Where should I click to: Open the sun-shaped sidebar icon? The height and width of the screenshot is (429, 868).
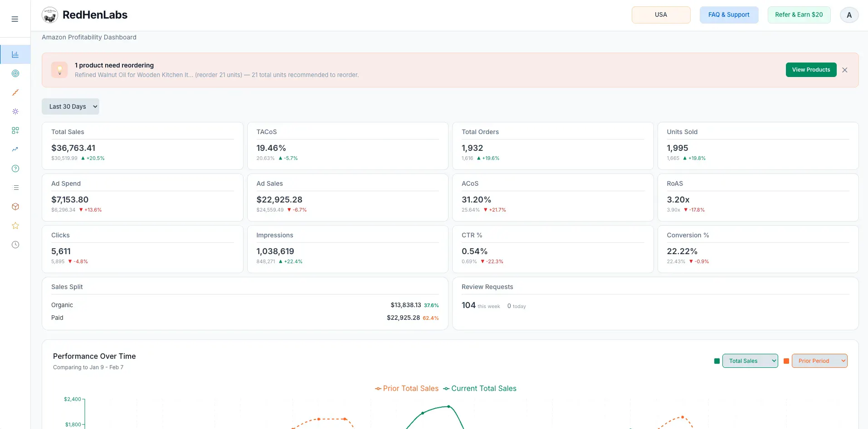[x=15, y=111]
